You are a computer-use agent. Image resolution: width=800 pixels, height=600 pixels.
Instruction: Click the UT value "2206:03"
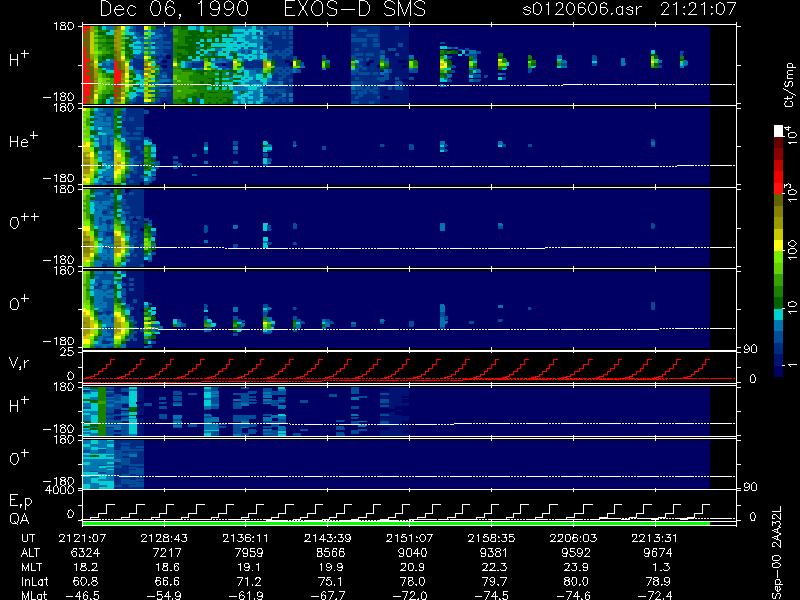pos(572,539)
